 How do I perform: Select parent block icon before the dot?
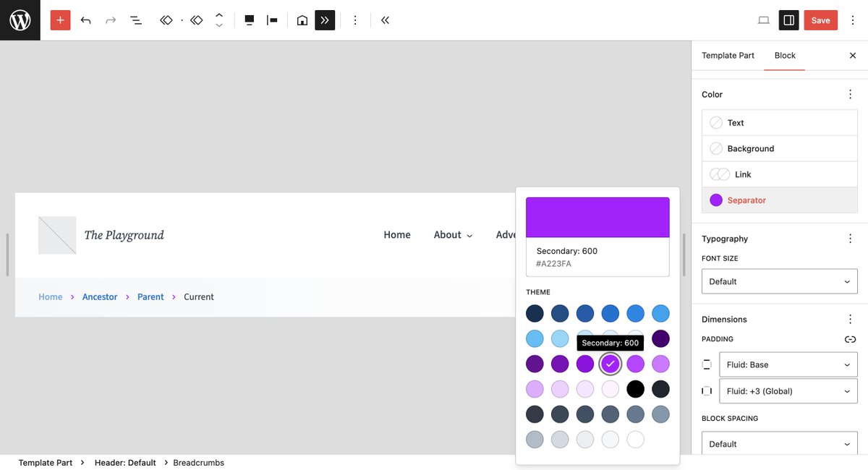(166, 20)
